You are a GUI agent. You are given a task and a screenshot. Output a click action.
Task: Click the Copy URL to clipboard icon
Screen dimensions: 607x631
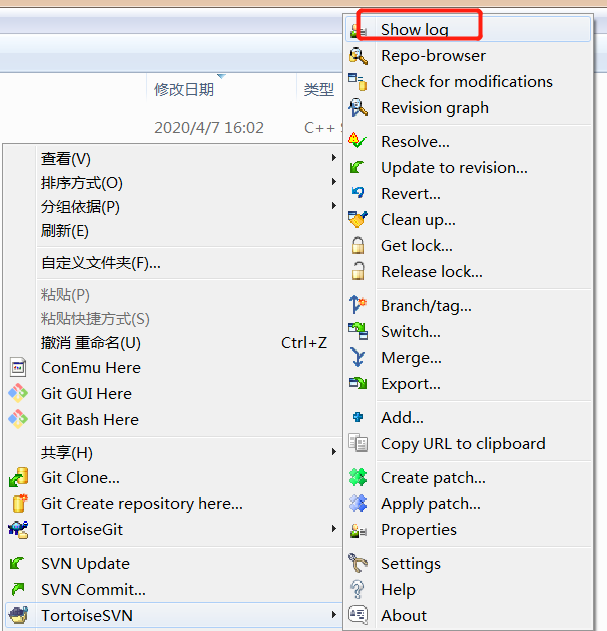[x=358, y=443]
